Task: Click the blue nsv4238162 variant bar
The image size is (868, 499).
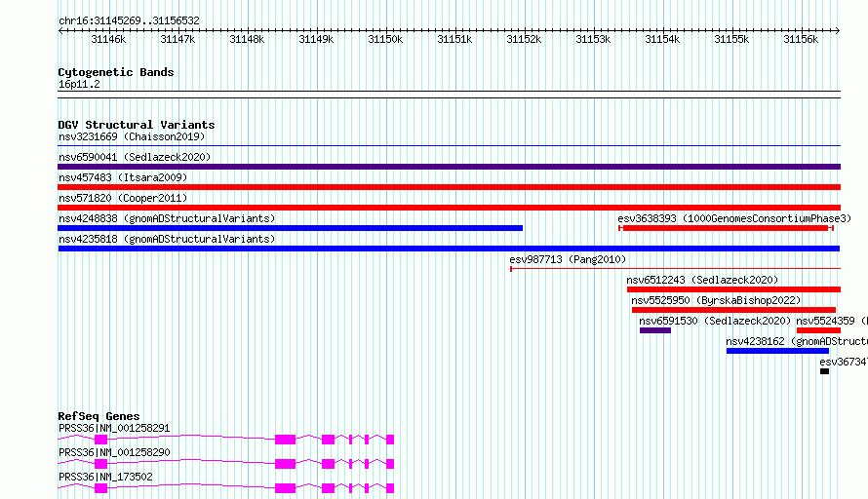Action: [777, 351]
